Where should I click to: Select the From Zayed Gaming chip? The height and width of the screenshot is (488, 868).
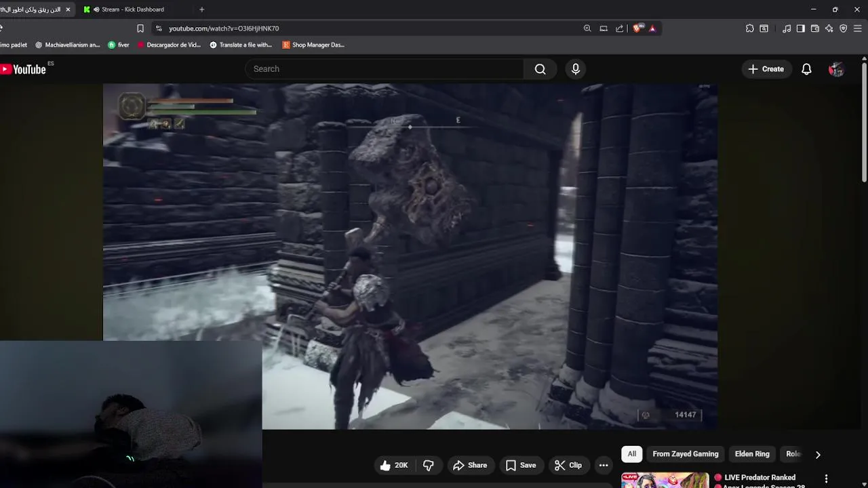[685, 454]
